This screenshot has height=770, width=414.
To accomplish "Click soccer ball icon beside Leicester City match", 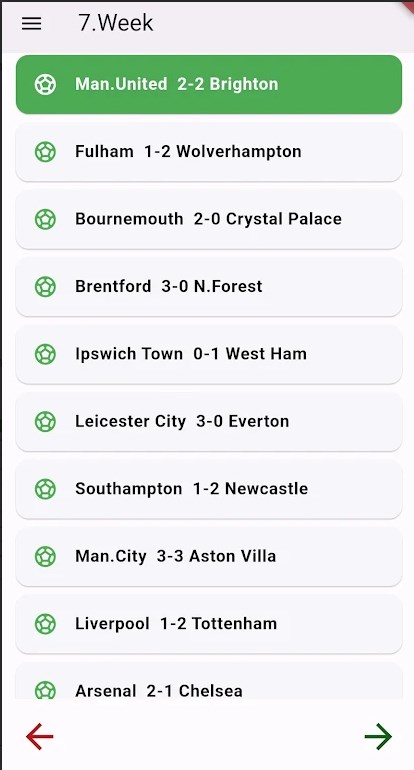I will pyautogui.click(x=45, y=421).
